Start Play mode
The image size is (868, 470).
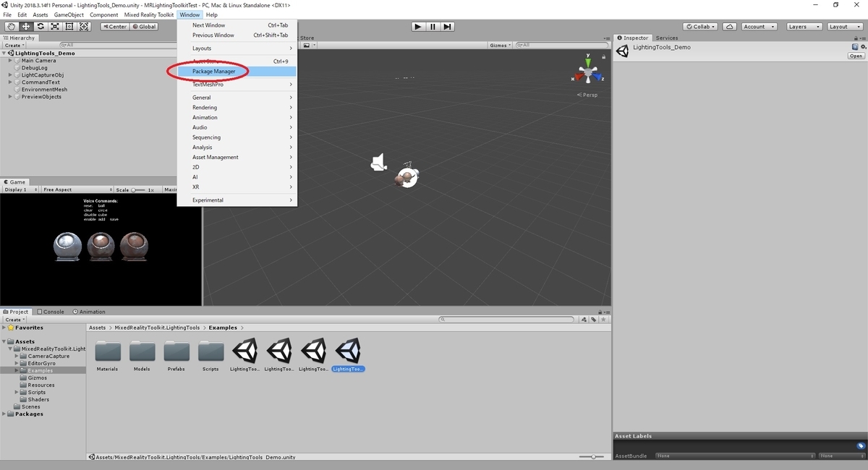418,27
